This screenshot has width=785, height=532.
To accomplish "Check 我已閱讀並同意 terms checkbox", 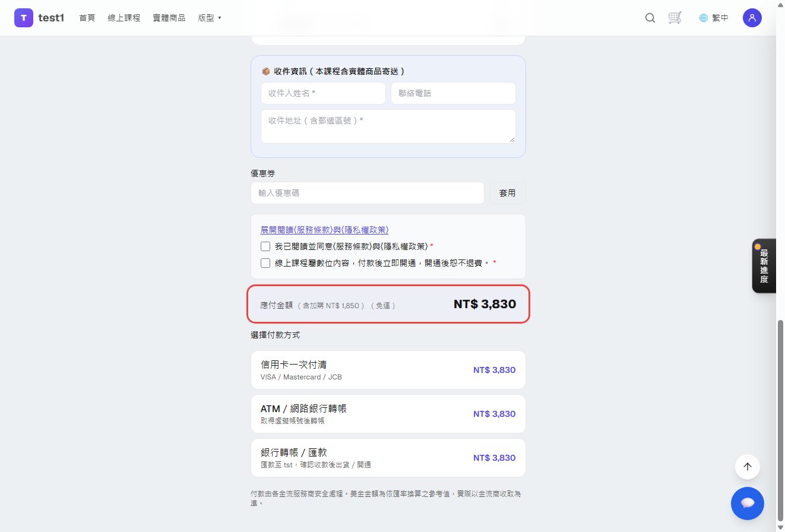I will click(265, 246).
